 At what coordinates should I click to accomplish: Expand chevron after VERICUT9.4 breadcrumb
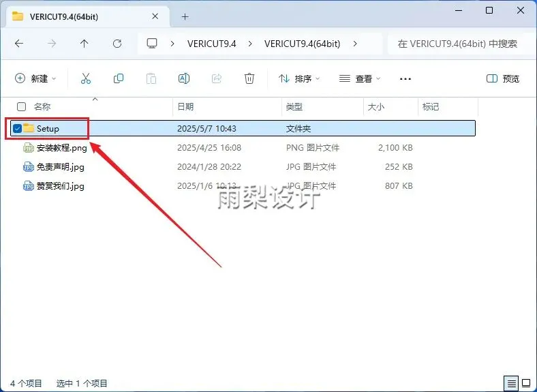250,44
